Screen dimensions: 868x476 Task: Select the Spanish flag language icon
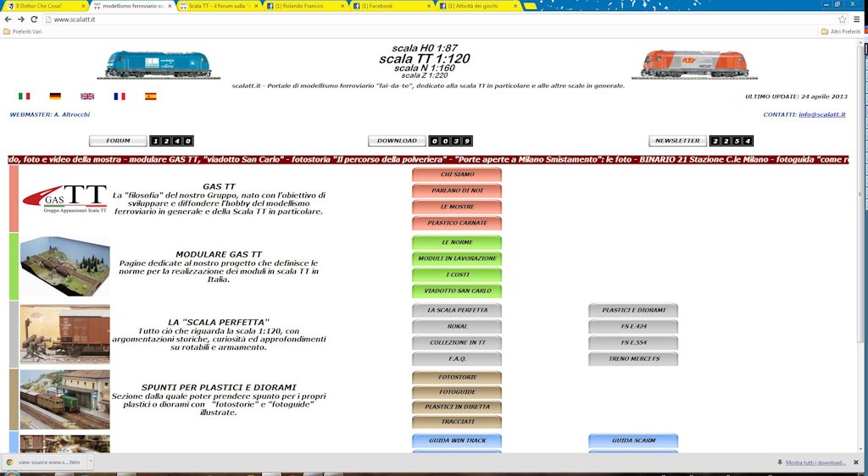(151, 97)
